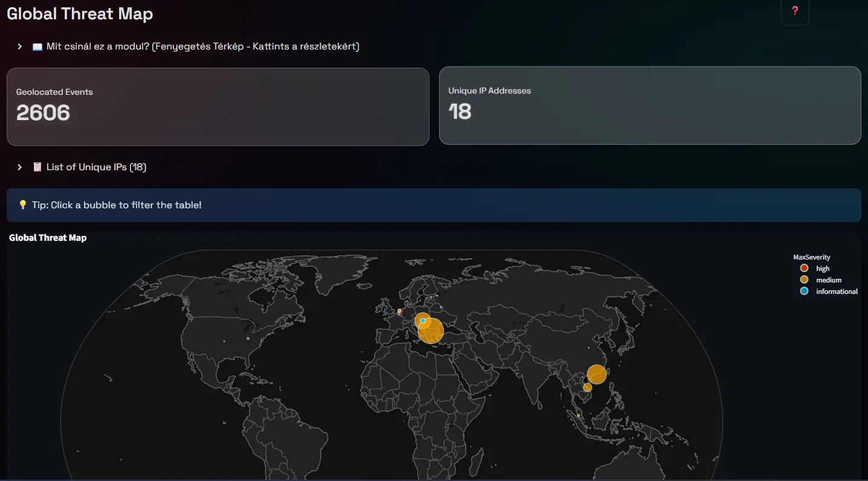Toggle the informational severity legend entry

[836, 291]
